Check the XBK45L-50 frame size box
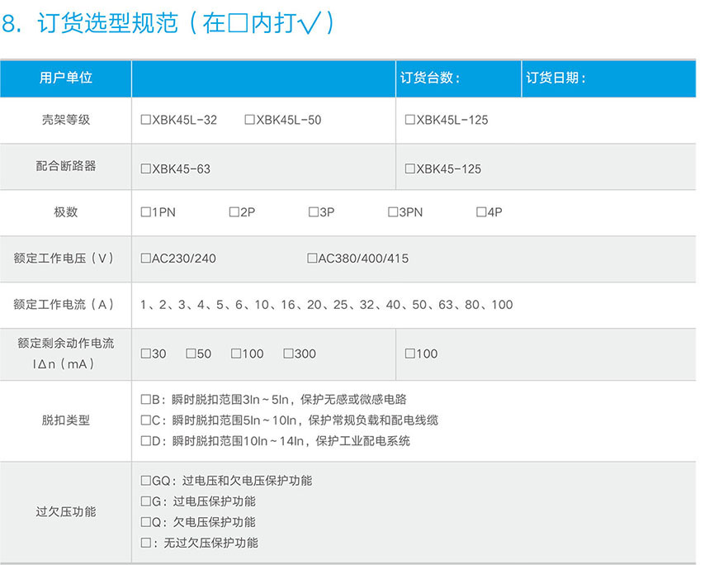This screenshot has height=565, width=728. (250, 120)
